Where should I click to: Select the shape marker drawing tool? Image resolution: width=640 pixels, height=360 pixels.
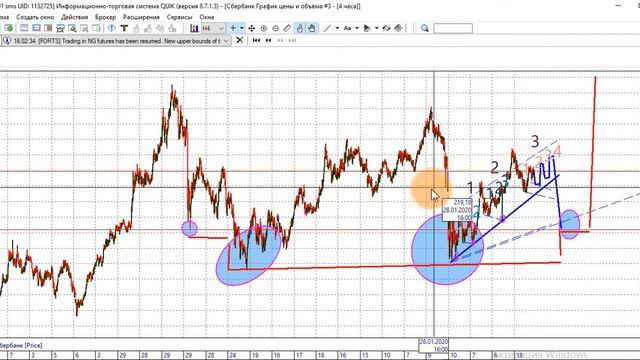[367, 28]
